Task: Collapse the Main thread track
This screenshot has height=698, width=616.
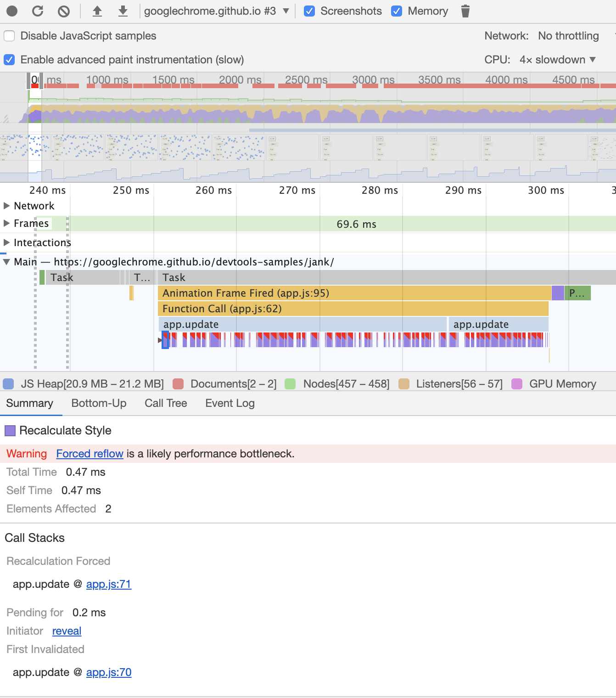Action: (6, 262)
